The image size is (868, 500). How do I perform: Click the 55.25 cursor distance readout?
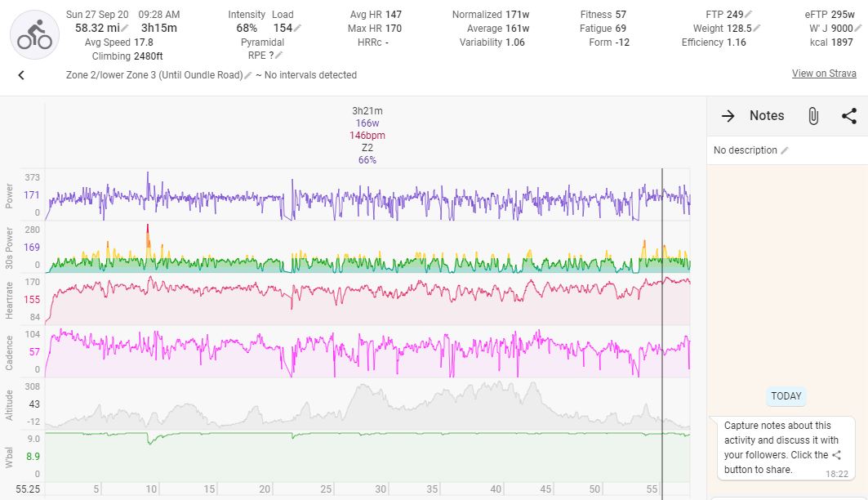click(x=28, y=489)
